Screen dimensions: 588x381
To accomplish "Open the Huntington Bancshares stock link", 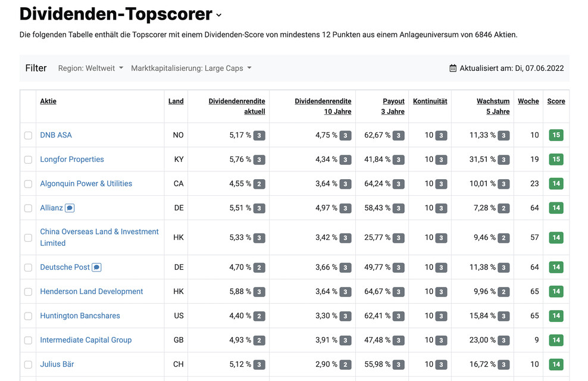I will click(x=80, y=316).
